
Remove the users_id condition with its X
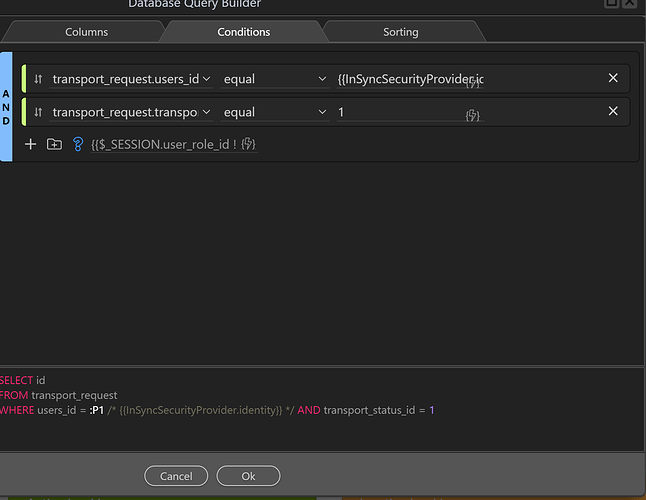click(613, 78)
